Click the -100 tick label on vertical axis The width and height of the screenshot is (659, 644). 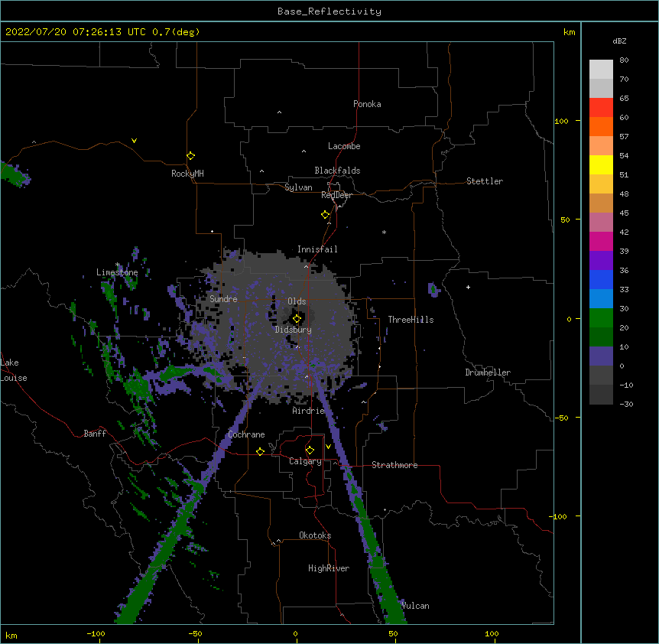(x=559, y=516)
